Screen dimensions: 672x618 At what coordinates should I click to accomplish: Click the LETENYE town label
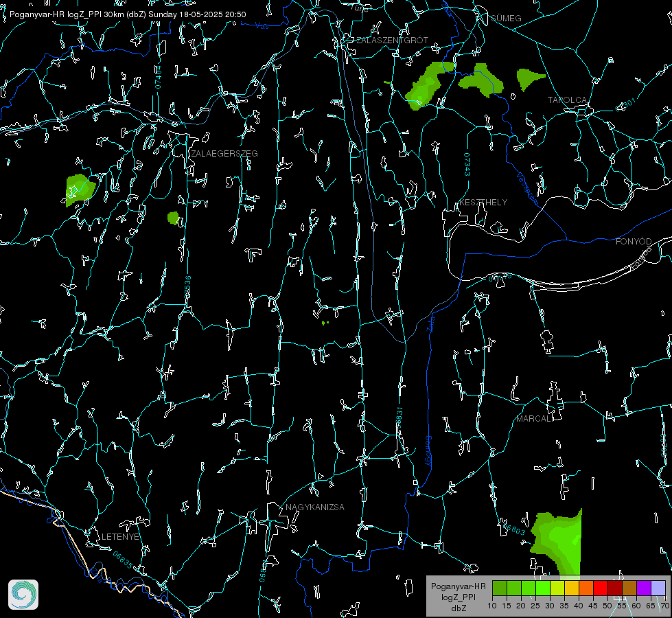(x=120, y=537)
